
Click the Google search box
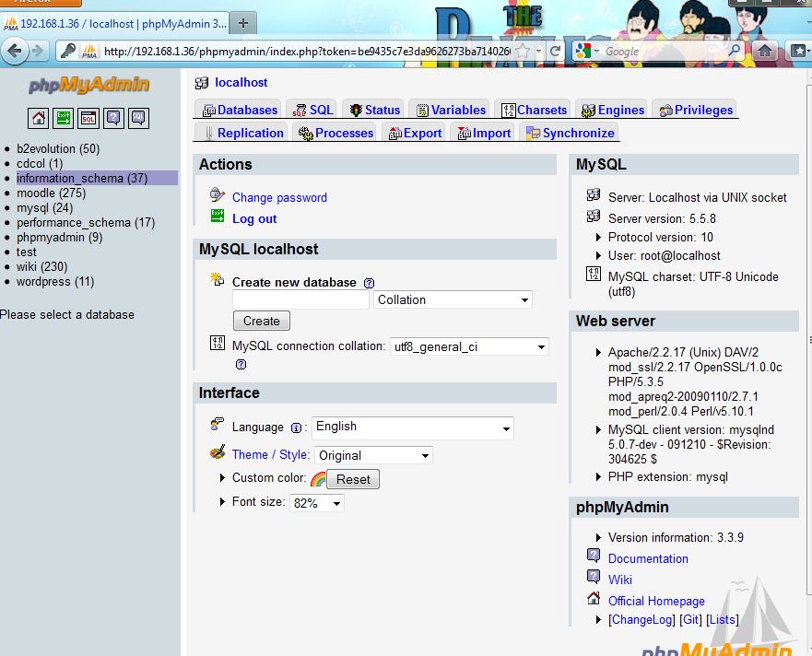(x=665, y=52)
